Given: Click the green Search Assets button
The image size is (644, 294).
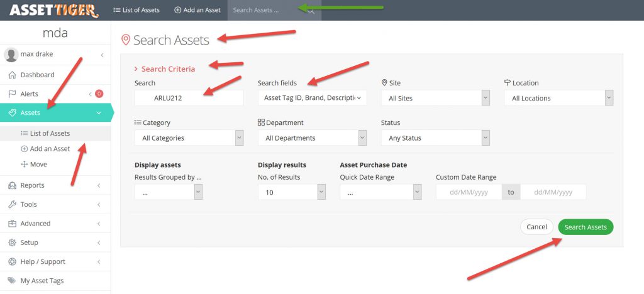Looking at the screenshot, I should tap(585, 227).
